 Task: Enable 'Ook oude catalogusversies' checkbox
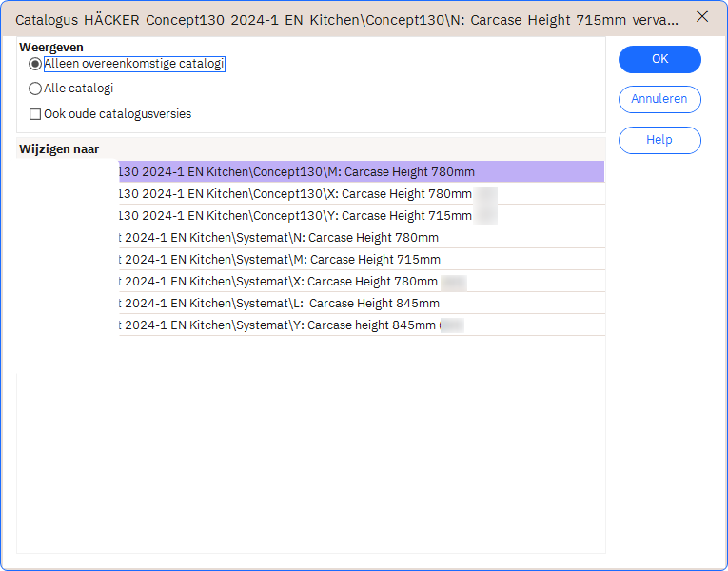click(x=35, y=114)
